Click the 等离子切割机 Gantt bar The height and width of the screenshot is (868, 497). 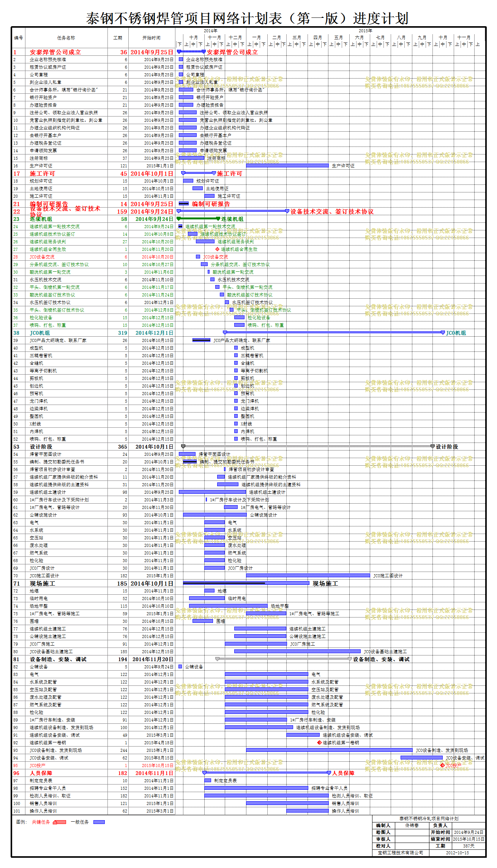click(236, 370)
